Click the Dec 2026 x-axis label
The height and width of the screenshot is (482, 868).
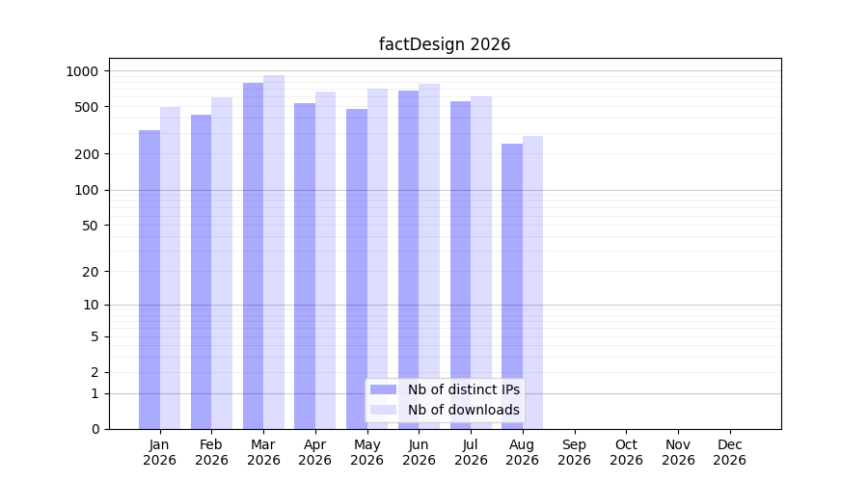pos(730,452)
